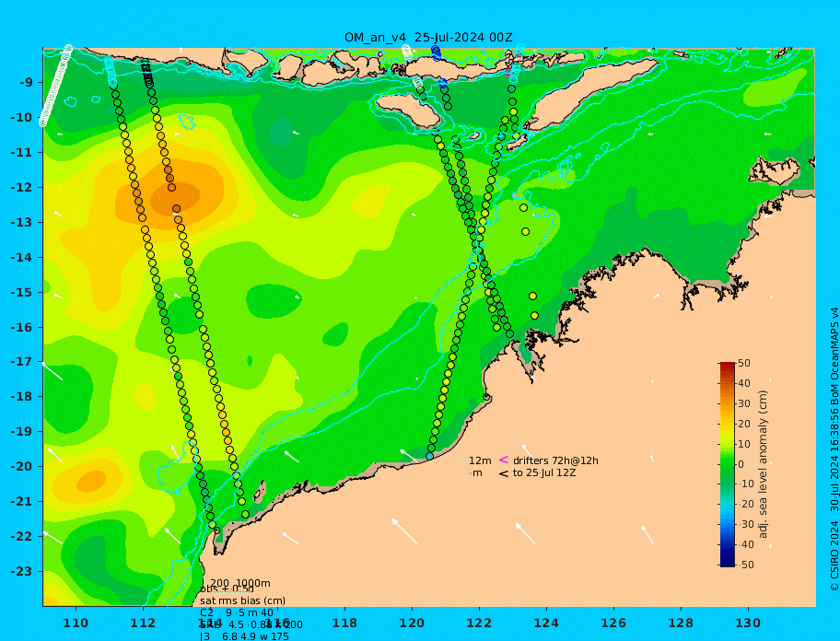
Task: Click the colorbar tick label '-30'
Action: click(746, 524)
